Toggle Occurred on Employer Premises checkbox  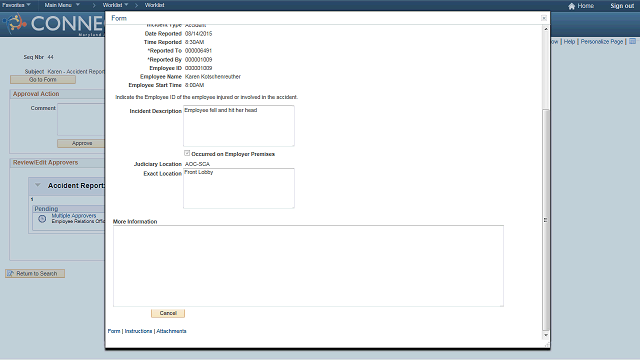[x=187, y=153]
